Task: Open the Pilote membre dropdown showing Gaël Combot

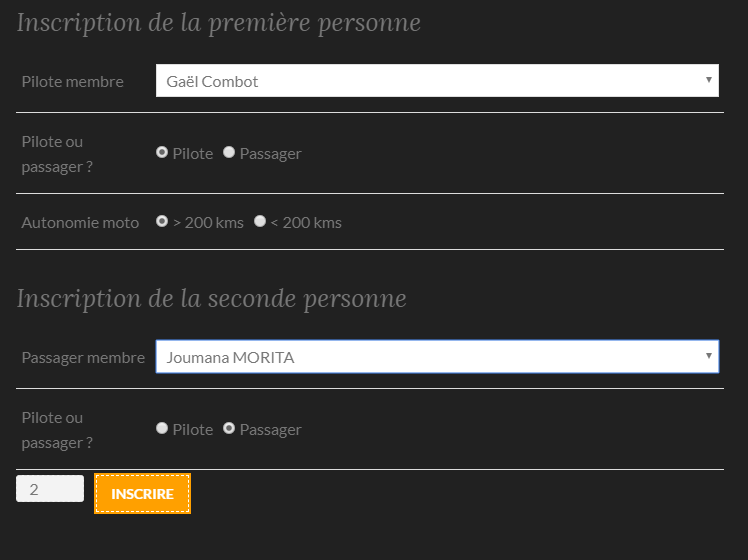Action: (436, 81)
